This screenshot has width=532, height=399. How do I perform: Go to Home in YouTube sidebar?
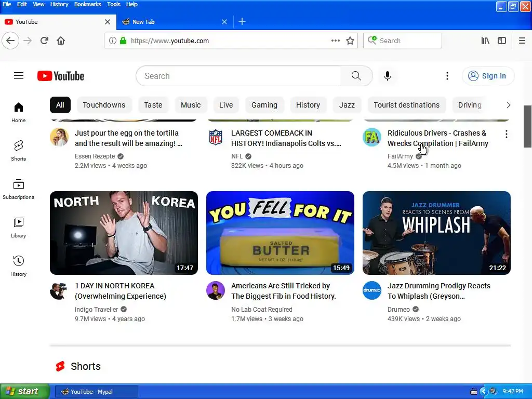19,113
